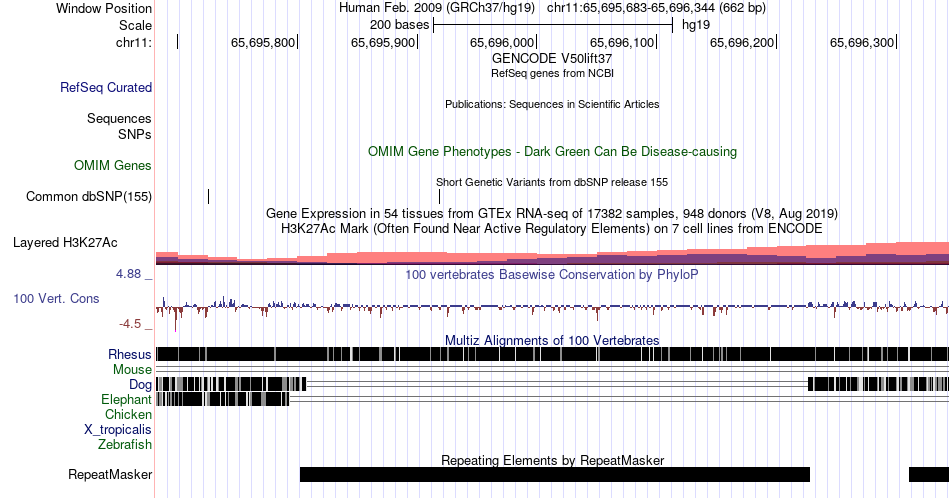Image resolution: width=950 pixels, height=498 pixels.
Task: Click the 65,695,800 ruler position
Action: [263, 42]
